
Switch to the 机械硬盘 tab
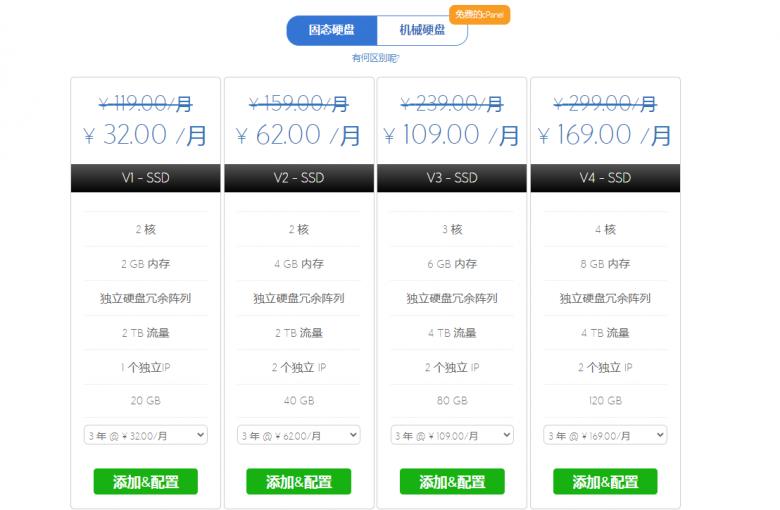pyautogui.click(x=422, y=30)
